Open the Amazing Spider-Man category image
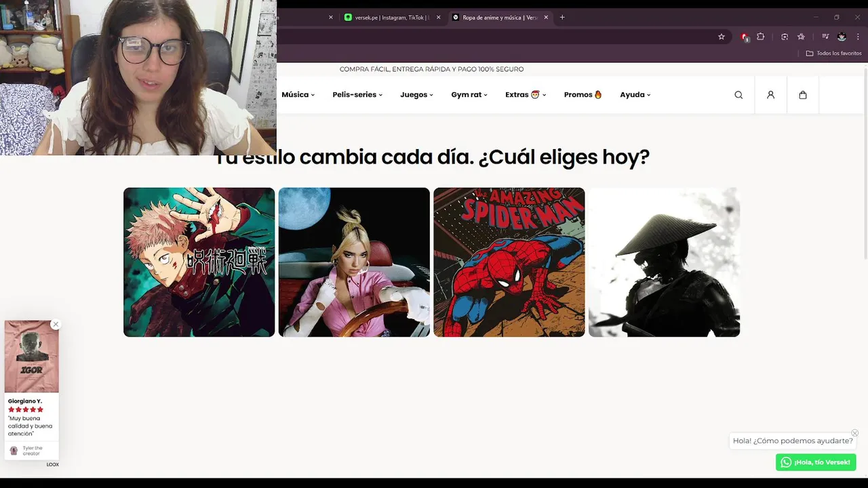 tap(509, 262)
